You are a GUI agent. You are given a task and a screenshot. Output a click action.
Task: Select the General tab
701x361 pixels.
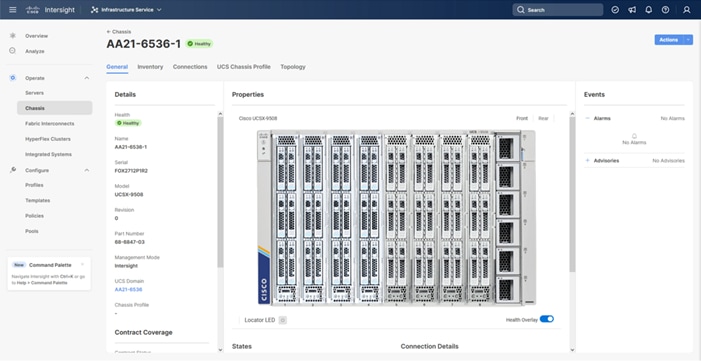tap(117, 67)
